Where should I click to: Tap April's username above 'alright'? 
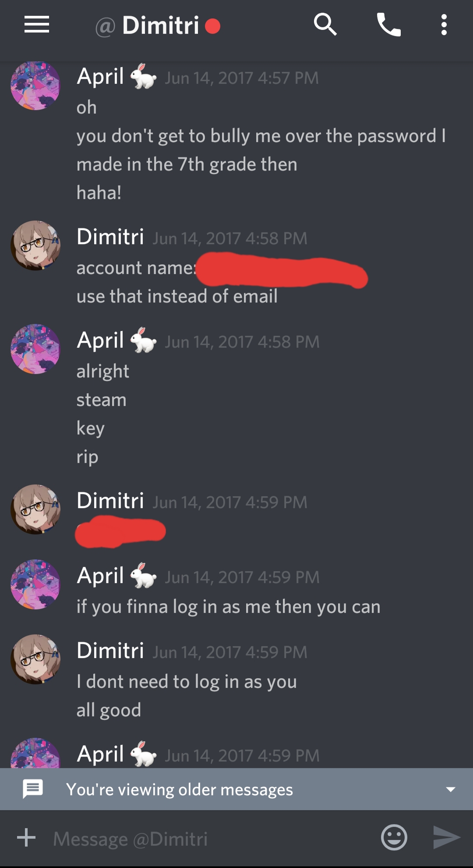pyautogui.click(x=100, y=341)
